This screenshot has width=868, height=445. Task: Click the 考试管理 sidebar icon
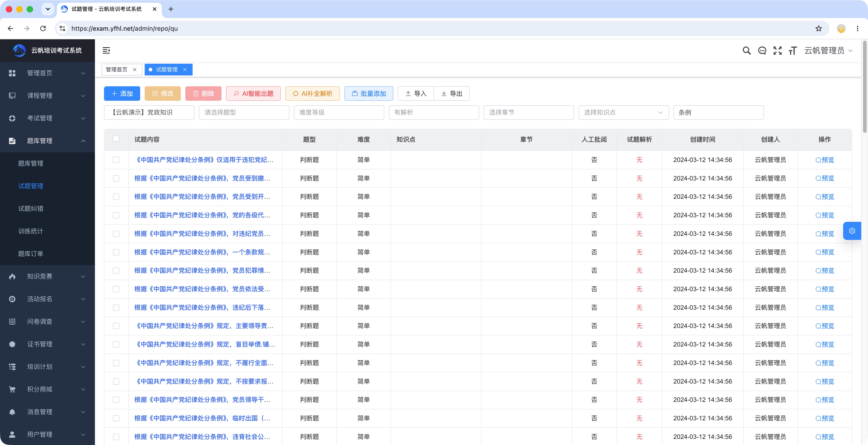12,118
